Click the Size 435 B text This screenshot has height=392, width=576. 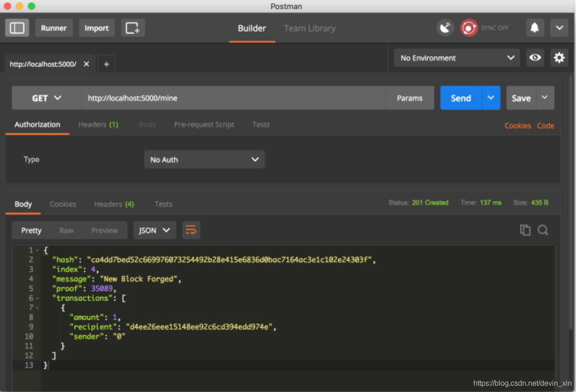tap(530, 203)
